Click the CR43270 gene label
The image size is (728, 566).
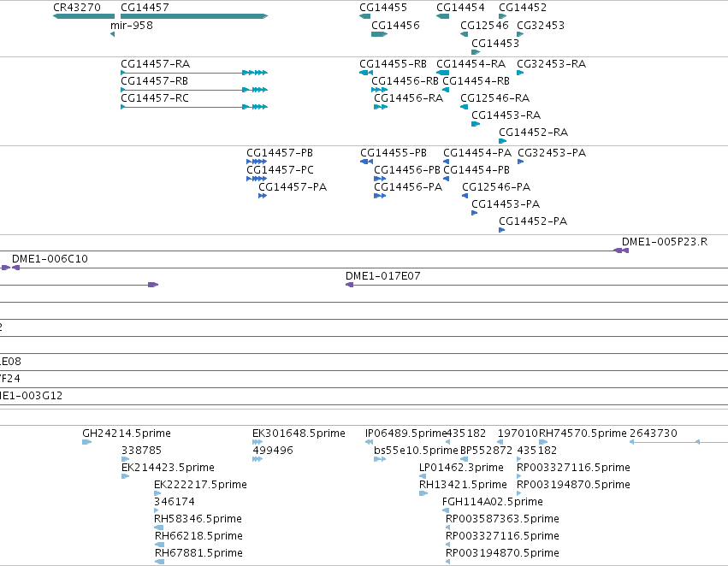pyautogui.click(x=77, y=8)
